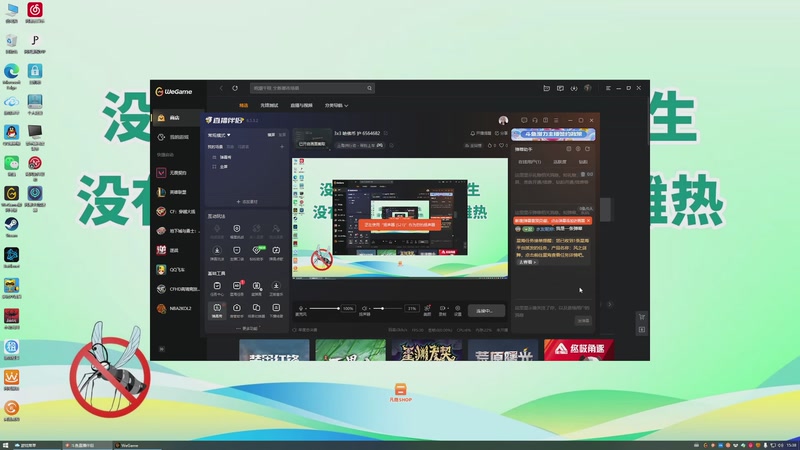Viewport: 800px width, 450px height.
Task: Click 添加素材 to add source
Action: pos(247,202)
